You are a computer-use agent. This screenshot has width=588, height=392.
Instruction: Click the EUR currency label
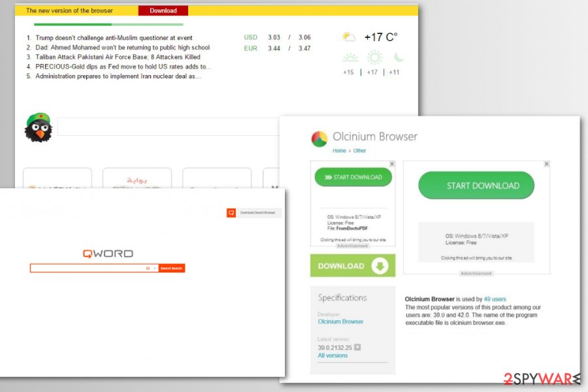(x=250, y=48)
